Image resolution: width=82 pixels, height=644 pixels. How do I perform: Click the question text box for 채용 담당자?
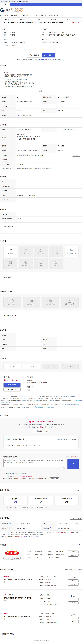pyautogui.click(x=35, y=463)
